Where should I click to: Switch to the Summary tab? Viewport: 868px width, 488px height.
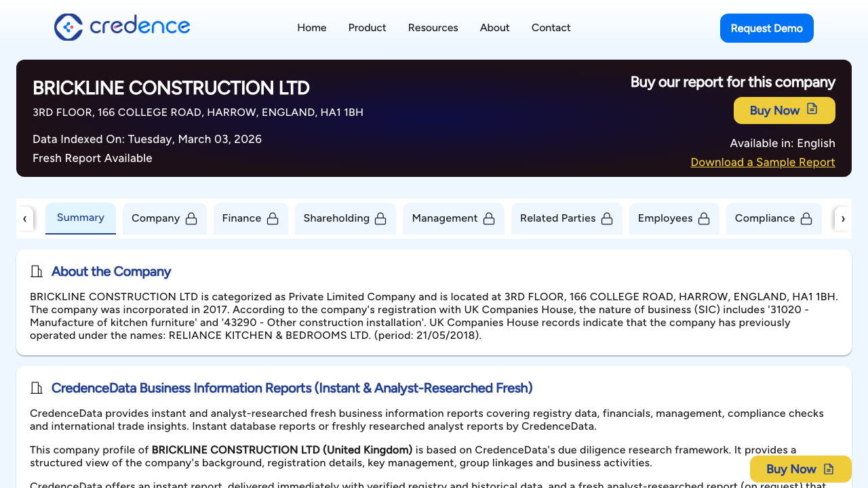pos(80,218)
